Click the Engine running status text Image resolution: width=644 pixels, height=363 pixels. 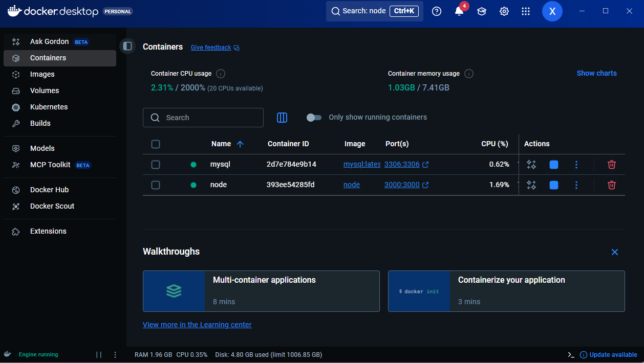(x=38, y=354)
